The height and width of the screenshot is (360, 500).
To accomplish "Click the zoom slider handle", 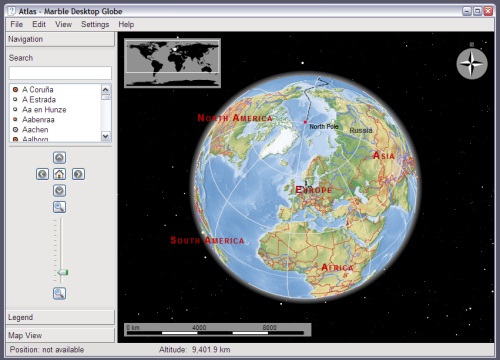I will [x=62, y=273].
